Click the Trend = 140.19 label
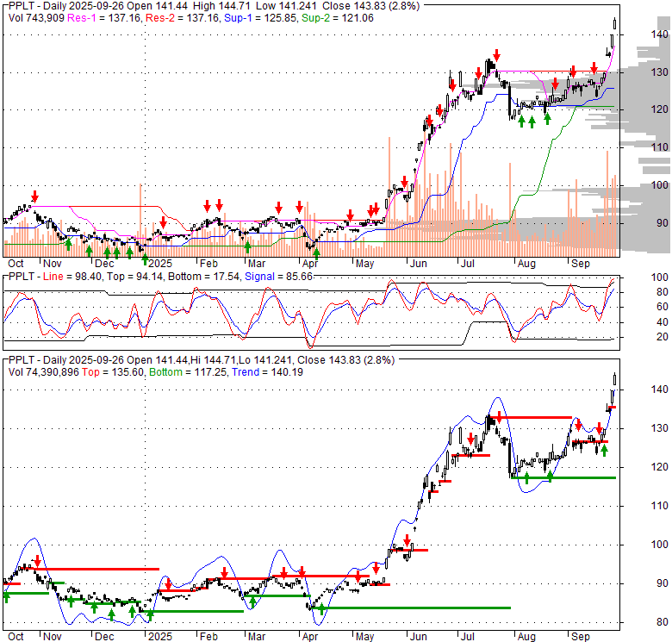The height and width of the screenshot is (642, 672). point(267,372)
